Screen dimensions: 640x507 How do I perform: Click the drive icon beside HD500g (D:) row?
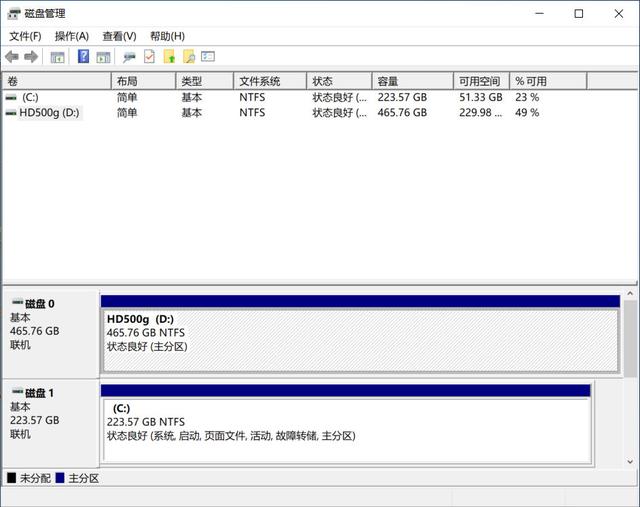[11, 113]
